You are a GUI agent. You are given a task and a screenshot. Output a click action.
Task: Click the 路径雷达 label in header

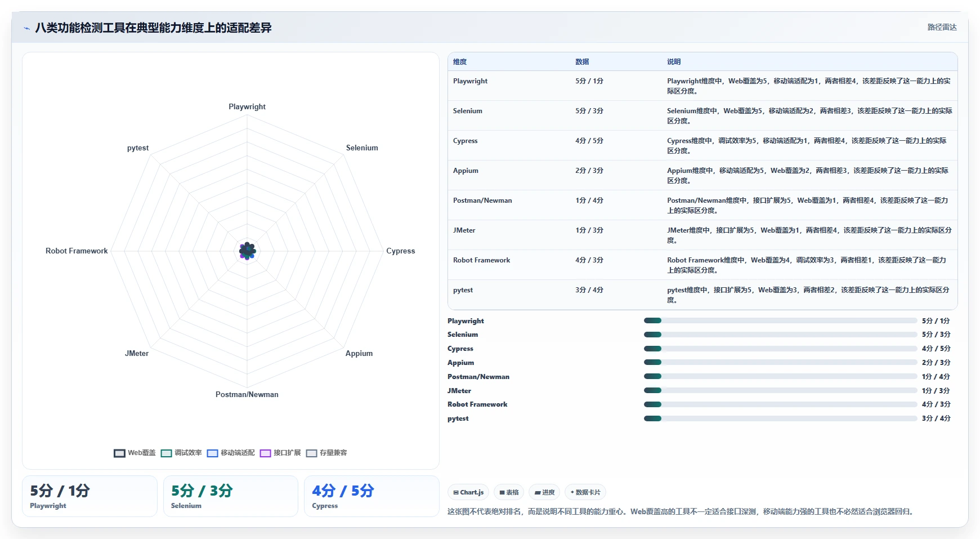[x=942, y=27]
